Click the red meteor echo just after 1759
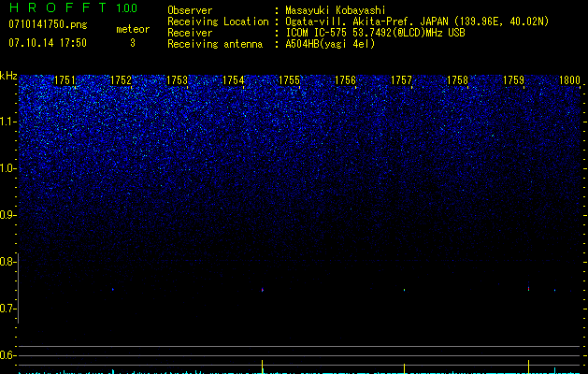The width and height of the screenshot is (588, 374). pyautogui.click(x=528, y=289)
